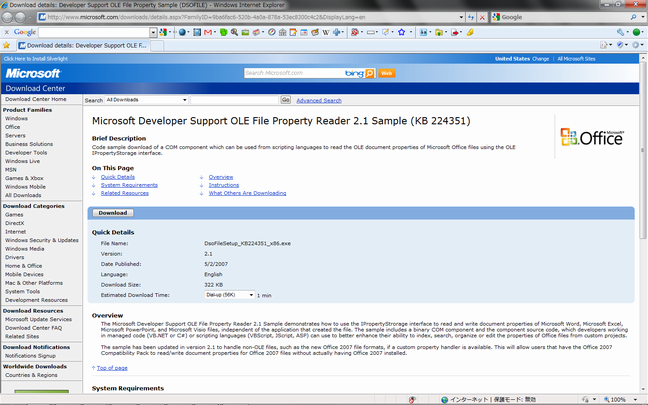Click the paint palette icon in toolbar
Screen dimensions: 648x405
click(x=315, y=32)
